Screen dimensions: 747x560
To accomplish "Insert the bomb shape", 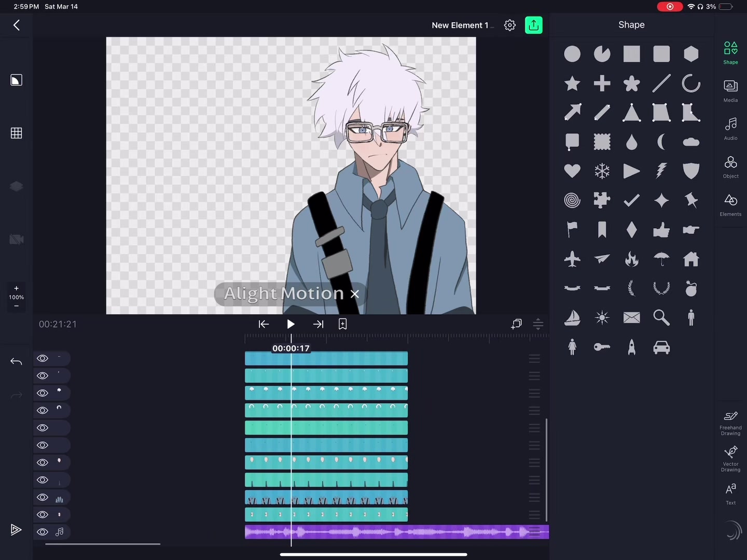I will (691, 288).
